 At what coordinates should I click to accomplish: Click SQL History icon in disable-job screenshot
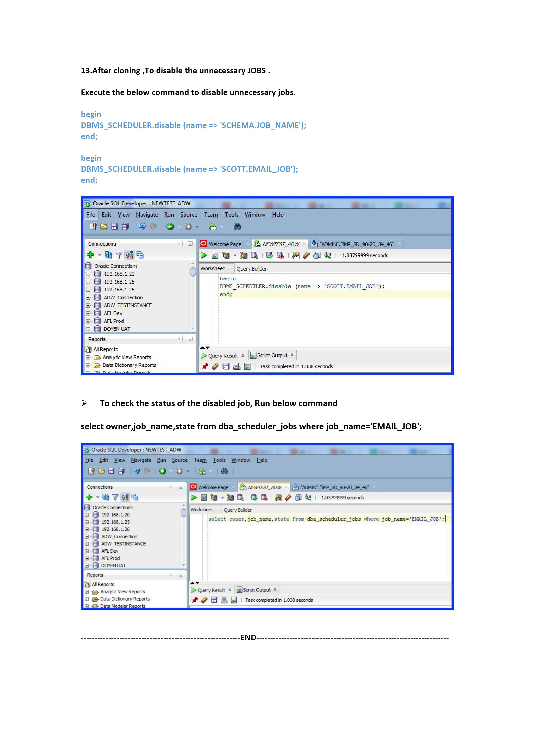pyautogui.click(x=317, y=255)
